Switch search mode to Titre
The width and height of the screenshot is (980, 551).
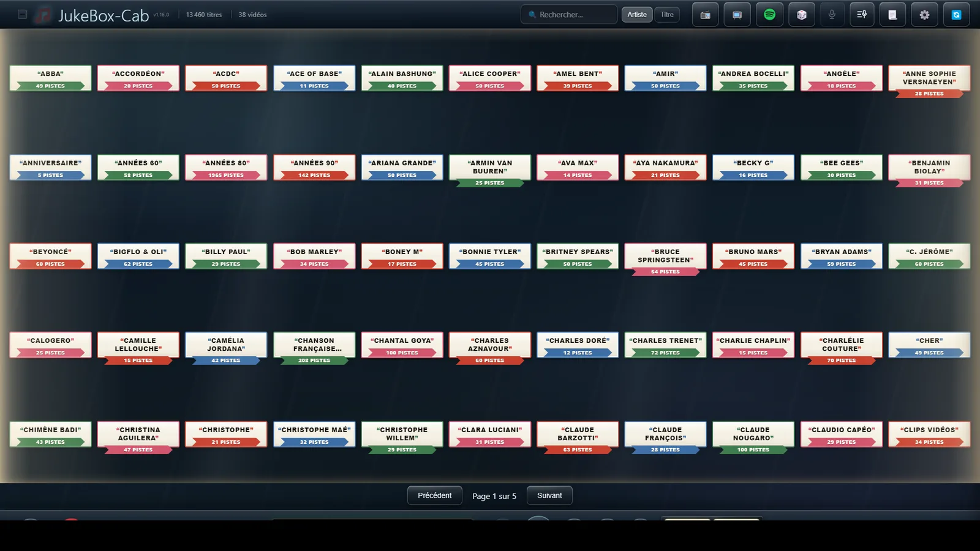point(667,15)
